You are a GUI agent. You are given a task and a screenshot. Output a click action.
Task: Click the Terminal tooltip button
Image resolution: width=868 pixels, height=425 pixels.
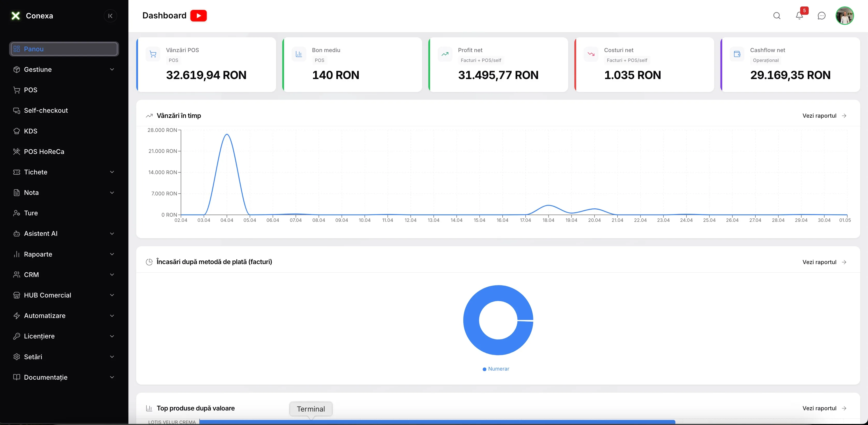tap(311, 409)
